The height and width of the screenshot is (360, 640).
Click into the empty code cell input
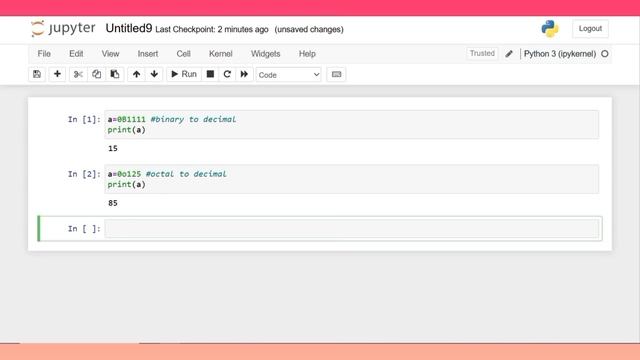[352, 229]
